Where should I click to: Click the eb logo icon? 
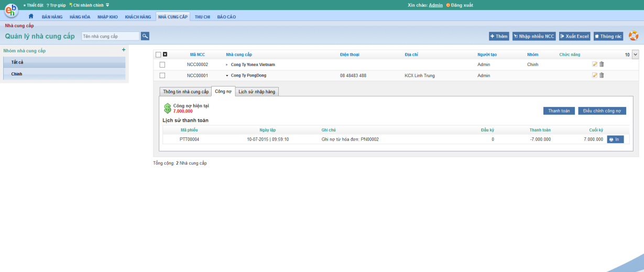pos(12,10)
